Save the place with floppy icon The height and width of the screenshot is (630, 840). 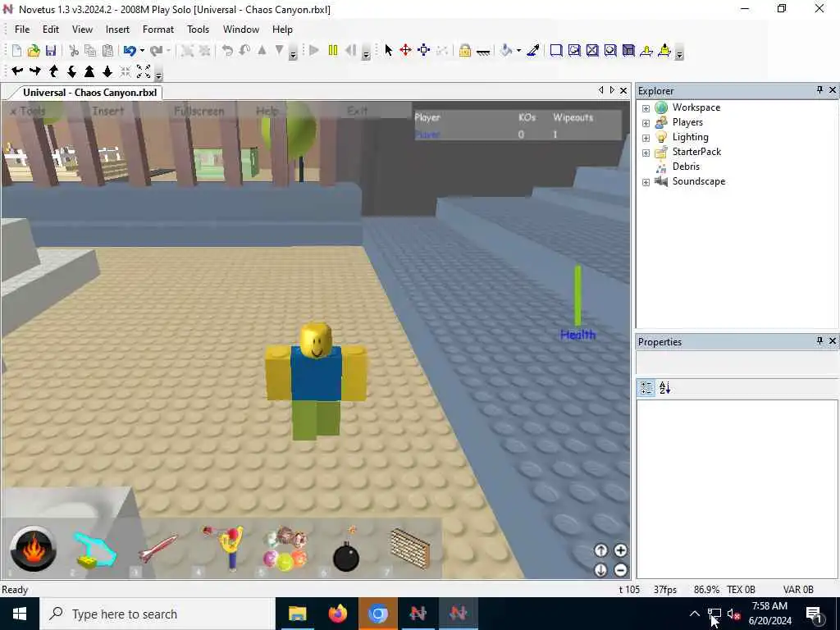click(x=50, y=50)
